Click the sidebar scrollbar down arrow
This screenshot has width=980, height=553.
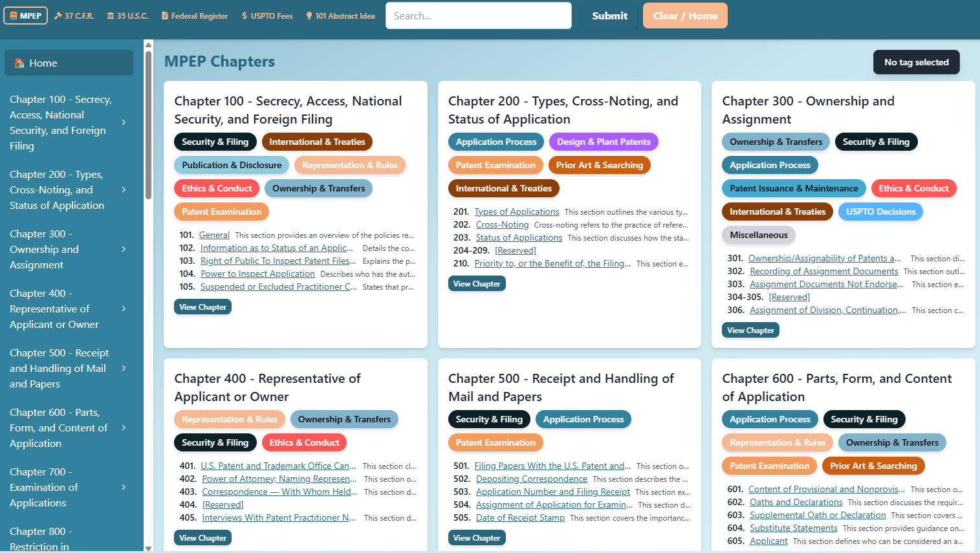click(148, 548)
